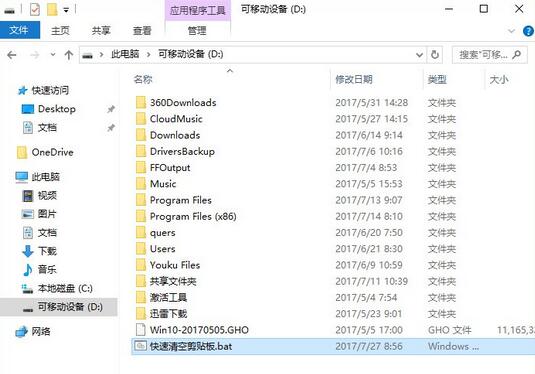Select the 管理 tab
Image resolution: width=535 pixels, height=374 pixels.
(197, 31)
